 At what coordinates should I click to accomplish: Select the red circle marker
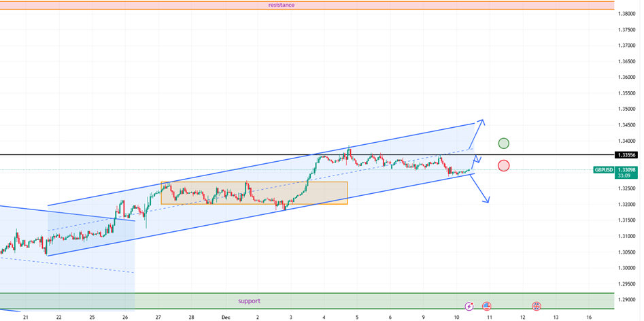tap(503, 165)
